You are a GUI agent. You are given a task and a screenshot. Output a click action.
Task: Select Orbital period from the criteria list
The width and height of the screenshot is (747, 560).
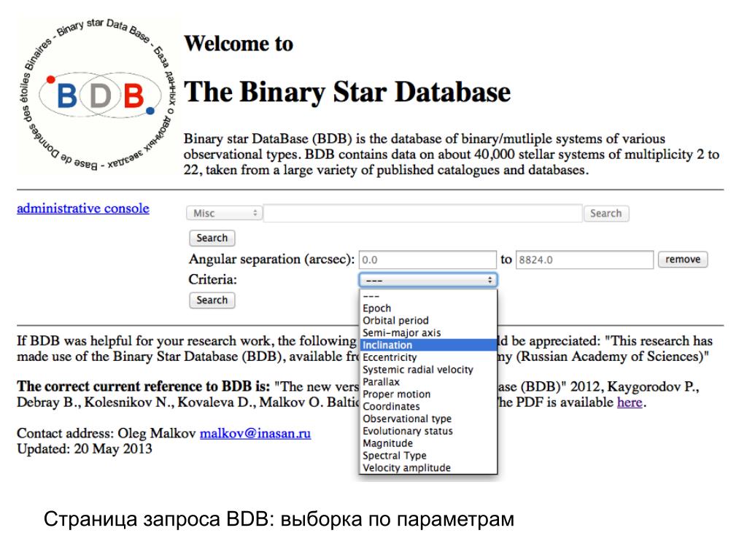[427, 321]
